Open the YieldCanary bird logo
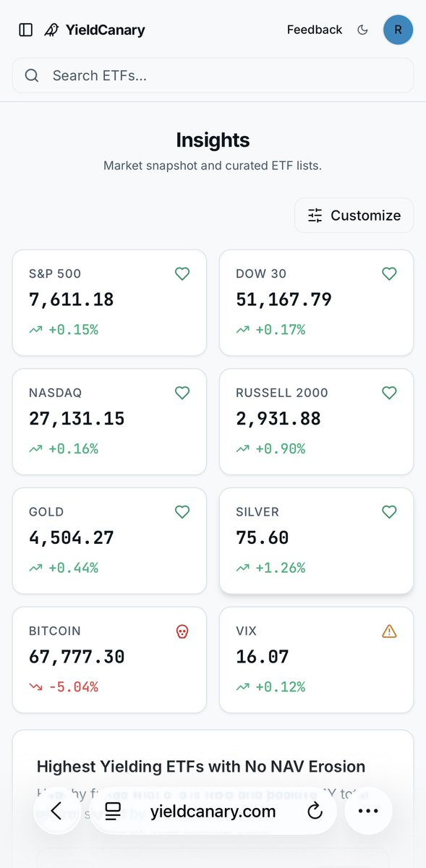 (51, 30)
